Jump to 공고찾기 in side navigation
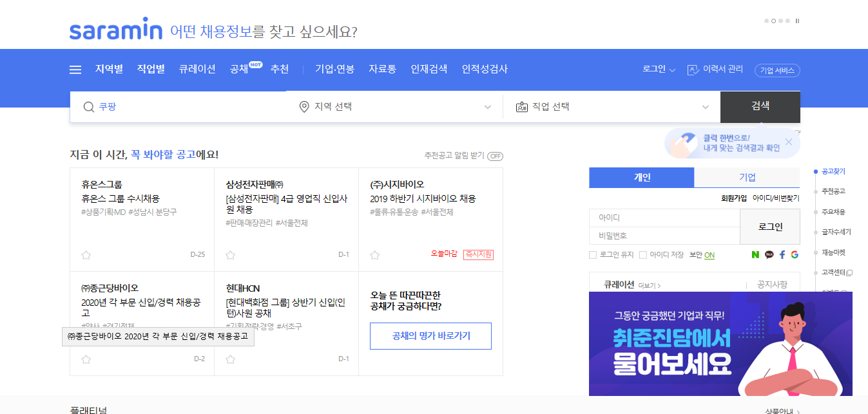The image size is (868, 414). click(833, 171)
